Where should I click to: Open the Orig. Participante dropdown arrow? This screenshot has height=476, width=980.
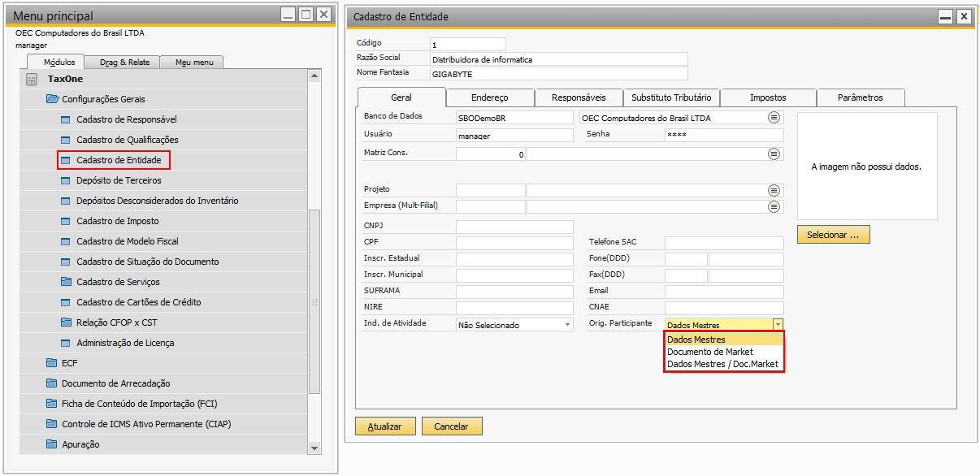click(x=778, y=325)
